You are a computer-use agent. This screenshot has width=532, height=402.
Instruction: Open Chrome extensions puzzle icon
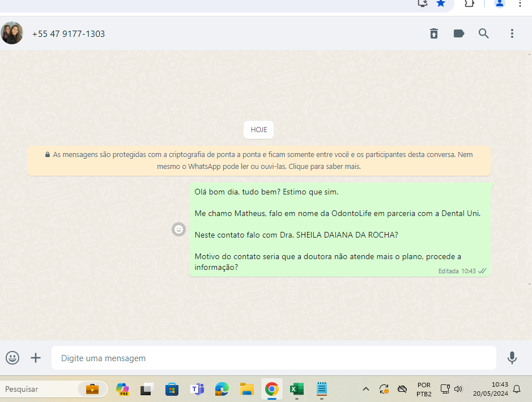pyautogui.click(x=469, y=3)
